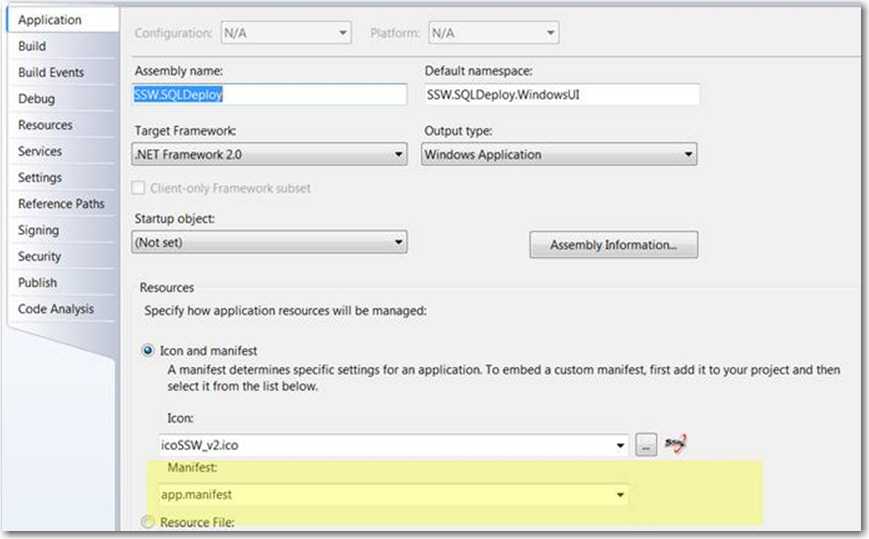The image size is (869, 539).
Task: Switch to the Publish tab
Action: (x=37, y=282)
